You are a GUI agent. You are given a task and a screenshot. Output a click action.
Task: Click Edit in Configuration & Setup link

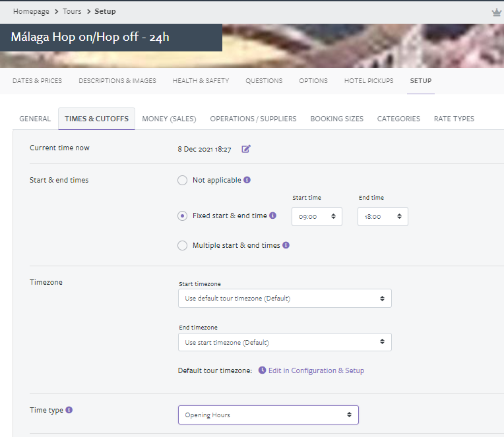316,370
